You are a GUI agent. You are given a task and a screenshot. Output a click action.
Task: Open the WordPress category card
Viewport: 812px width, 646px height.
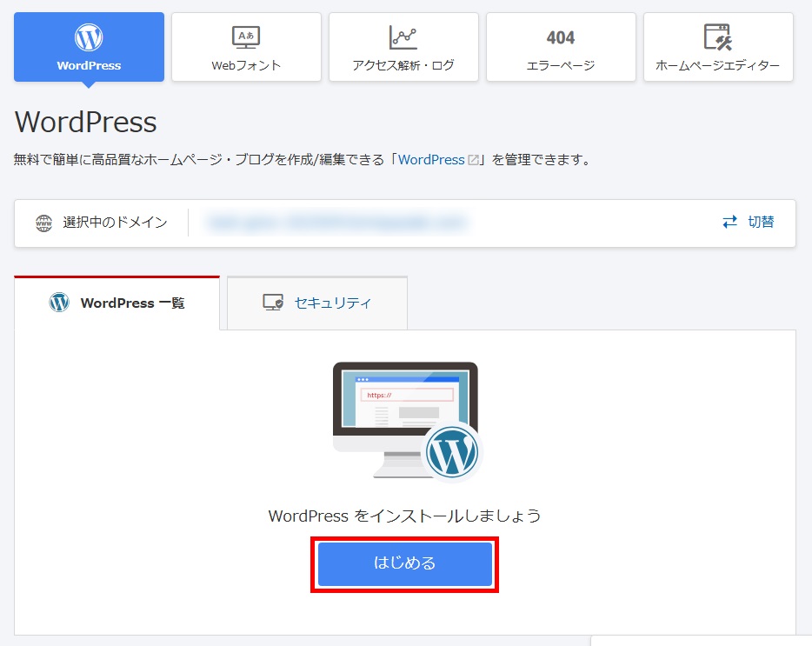(x=89, y=47)
